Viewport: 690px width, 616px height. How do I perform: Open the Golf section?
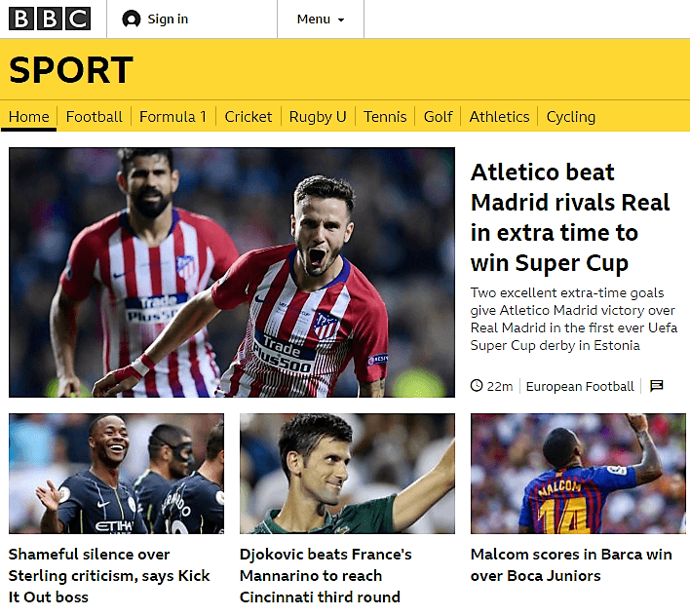pyautogui.click(x=438, y=117)
